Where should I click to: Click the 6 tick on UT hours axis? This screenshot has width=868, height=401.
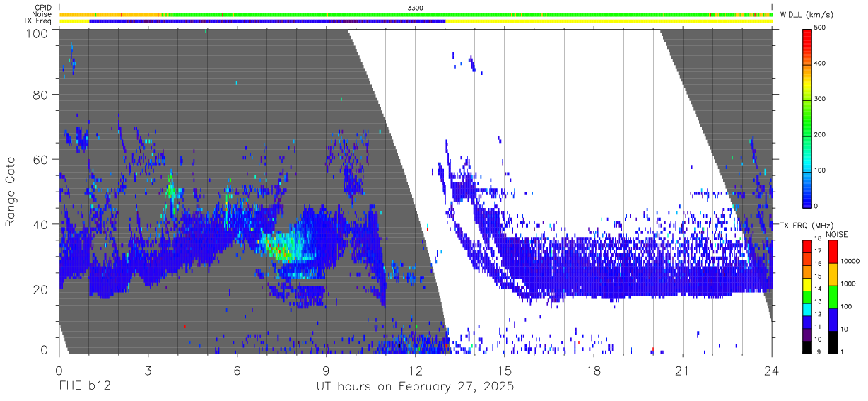(x=237, y=371)
